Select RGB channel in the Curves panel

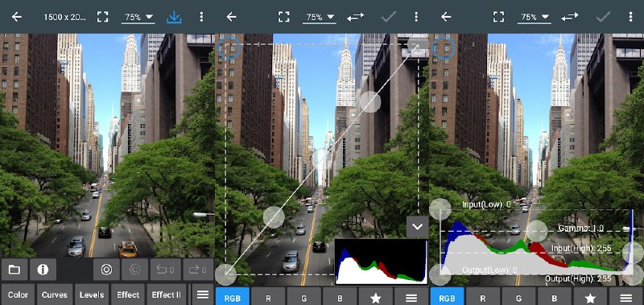232,299
